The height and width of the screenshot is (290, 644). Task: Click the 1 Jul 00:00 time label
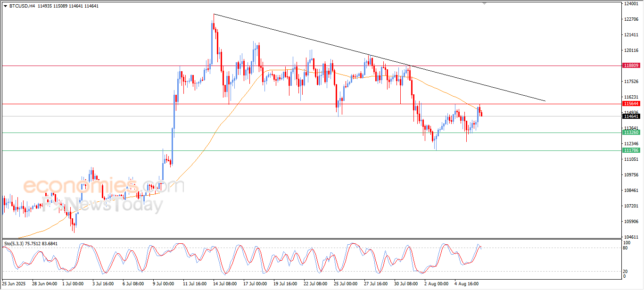click(x=73, y=284)
